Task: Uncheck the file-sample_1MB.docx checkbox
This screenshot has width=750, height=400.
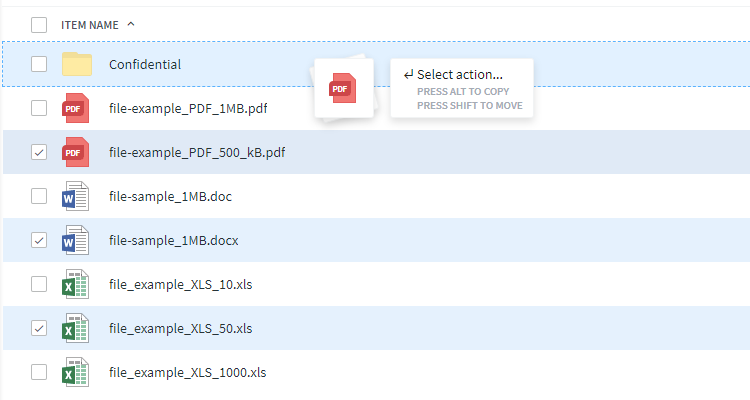Action: click(x=39, y=240)
